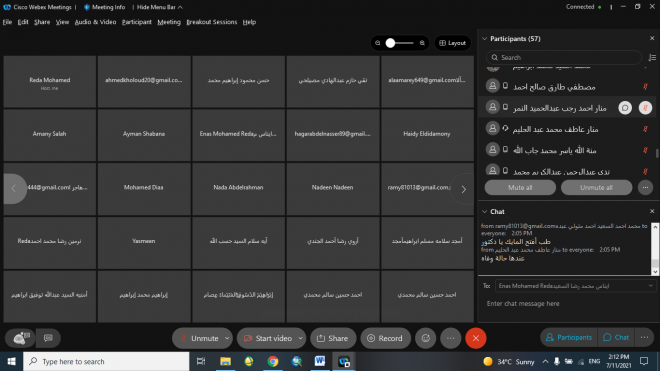
Task: Click the zoom out magnifier icon
Action: click(x=378, y=43)
